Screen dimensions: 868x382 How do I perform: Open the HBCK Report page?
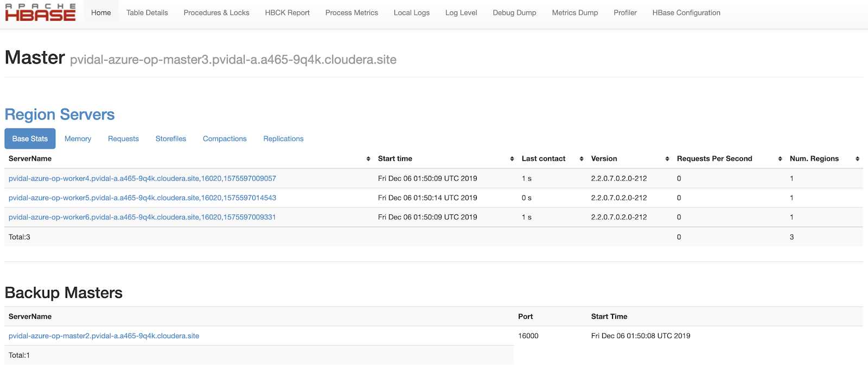(x=287, y=12)
